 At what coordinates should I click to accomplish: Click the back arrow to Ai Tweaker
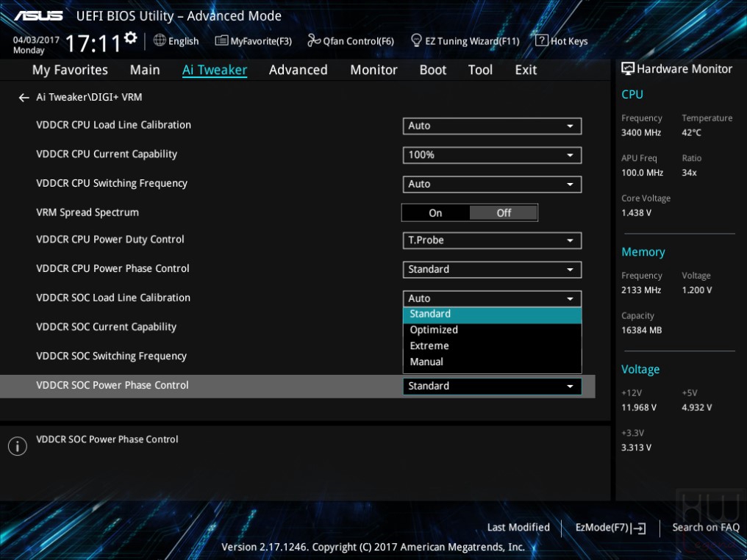[24, 98]
